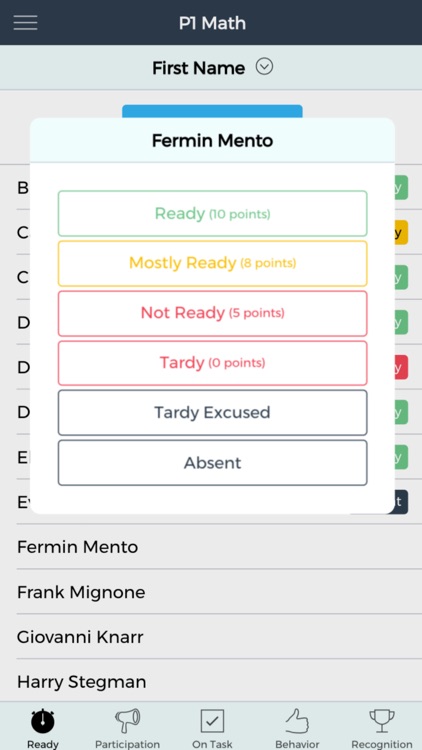Viewport: 422px width, 750px height.
Task: Open the First Name sorting label
Action: point(199,68)
